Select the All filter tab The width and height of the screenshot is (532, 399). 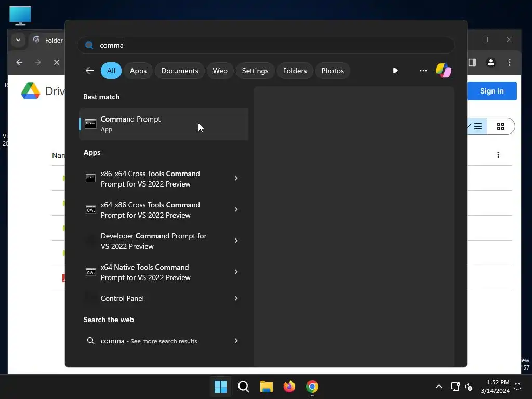(111, 71)
